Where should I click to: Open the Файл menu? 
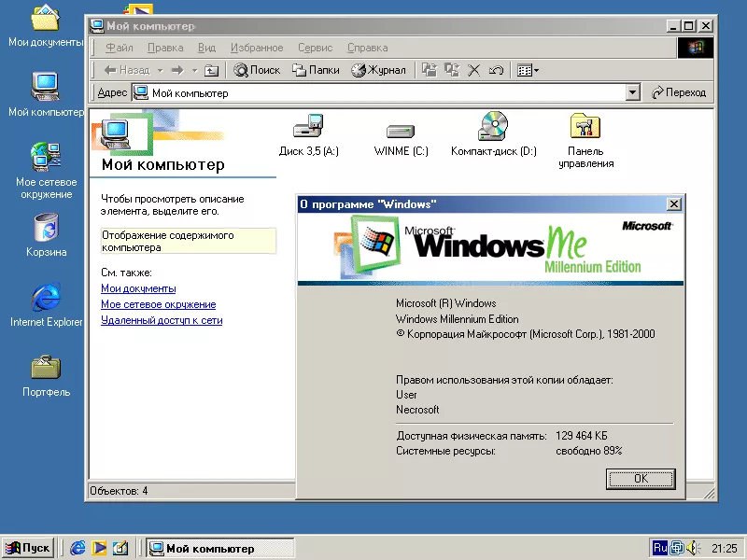(x=120, y=48)
